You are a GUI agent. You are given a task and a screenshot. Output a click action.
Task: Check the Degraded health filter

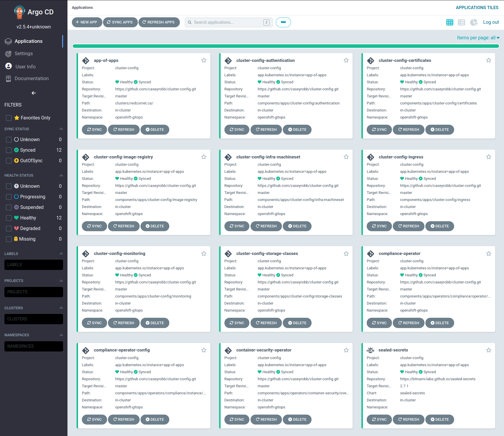coord(9,229)
